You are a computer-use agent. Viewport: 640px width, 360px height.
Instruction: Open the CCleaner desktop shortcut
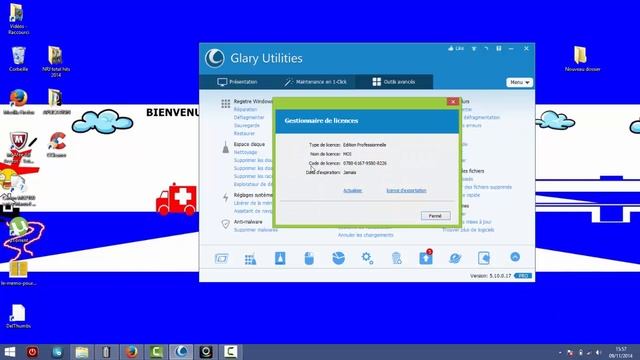pyautogui.click(x=57, y=144)
